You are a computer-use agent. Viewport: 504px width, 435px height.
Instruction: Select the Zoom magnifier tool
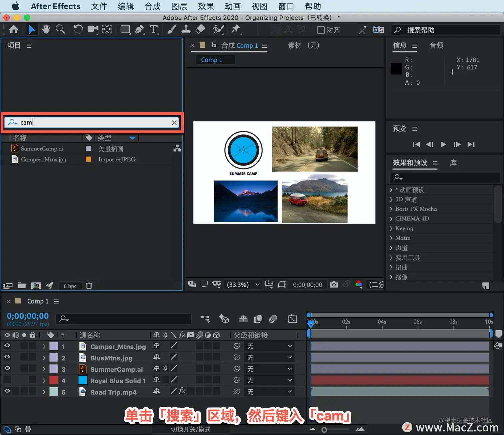(x=60, y=30)
